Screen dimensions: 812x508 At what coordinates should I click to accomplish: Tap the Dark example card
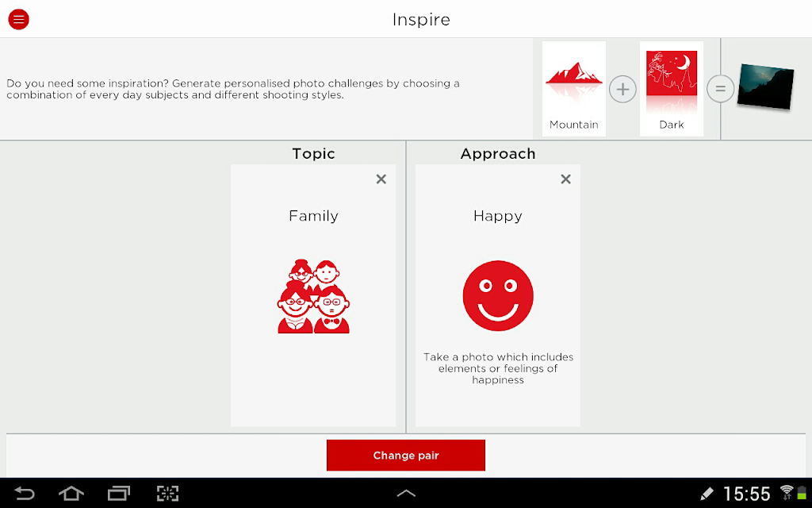(672, 89)
